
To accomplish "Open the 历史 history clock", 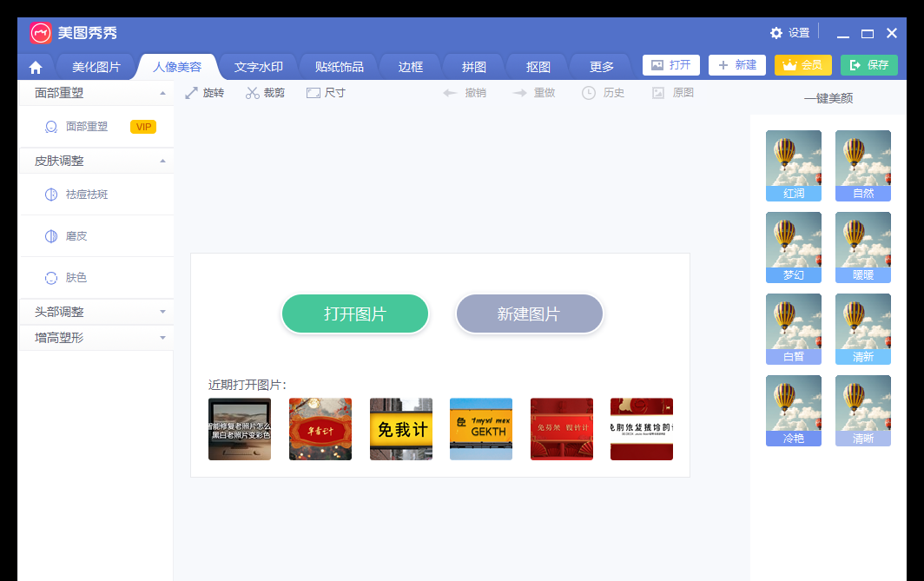I will (603, 93).
